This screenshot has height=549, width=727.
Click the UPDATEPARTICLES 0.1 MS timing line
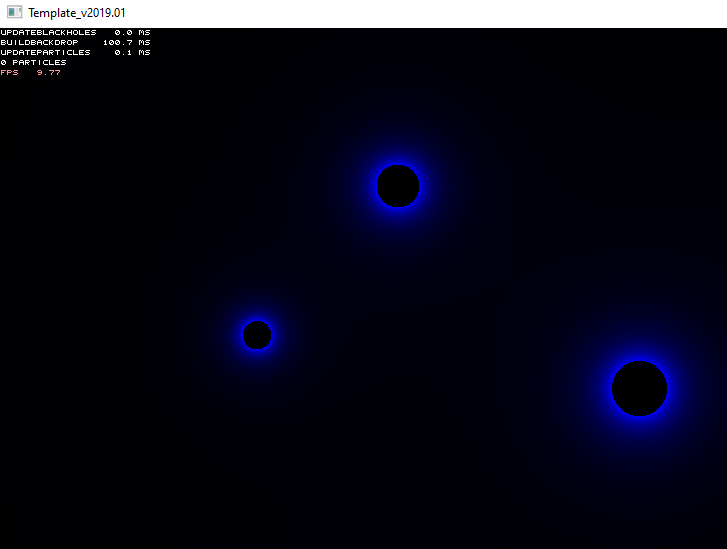76,52
